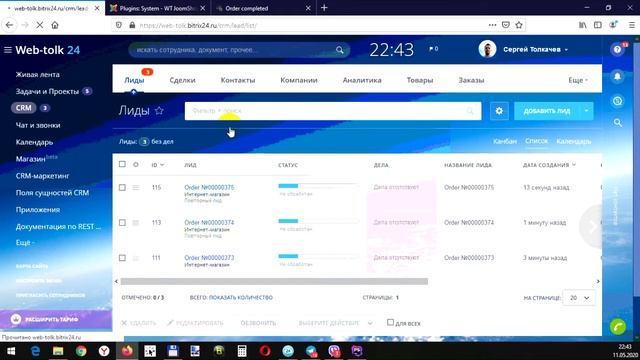
Task: Open the user name dropdown Сергей Толкачев
Action: pos(536,49)
